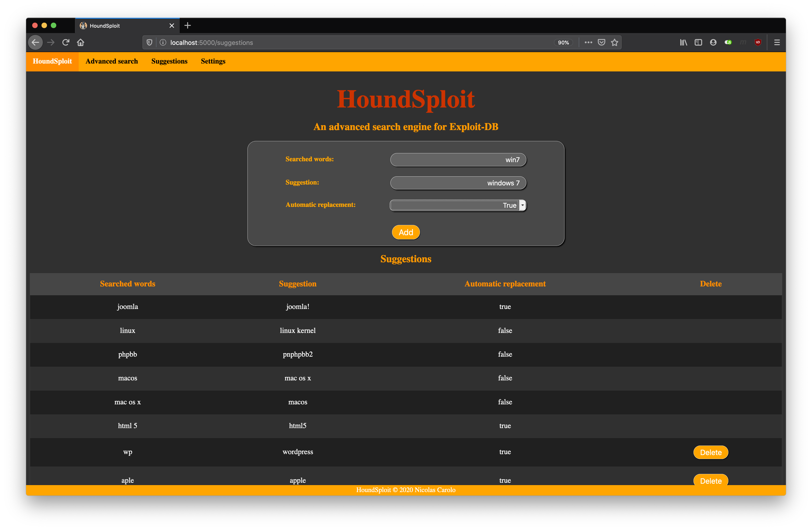Delete the wp wordpress suggestion

click(x=711, y=452)
